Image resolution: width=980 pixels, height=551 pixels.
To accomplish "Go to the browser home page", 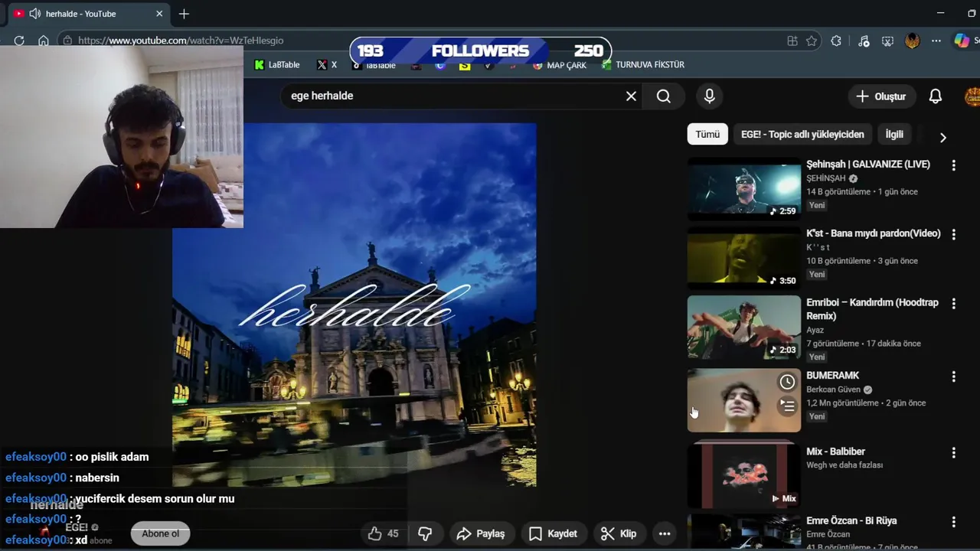I will (x=44, y=41).
